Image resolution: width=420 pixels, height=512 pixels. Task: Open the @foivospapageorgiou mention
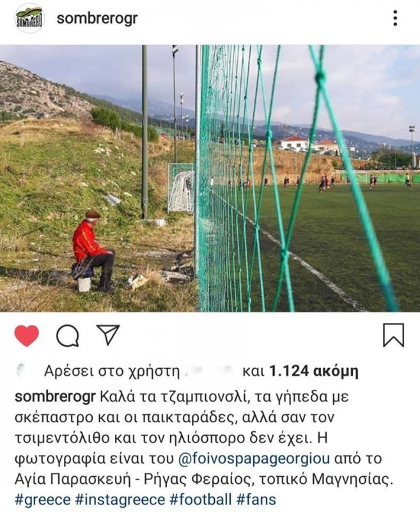point(254,458)
